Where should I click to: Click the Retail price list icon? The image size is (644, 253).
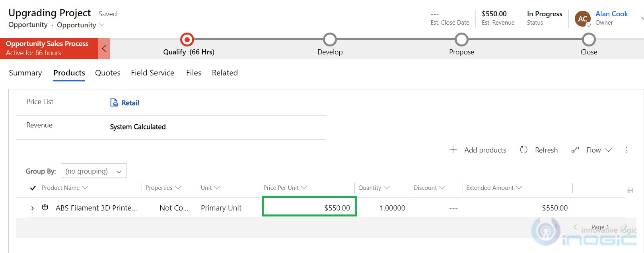114,103
